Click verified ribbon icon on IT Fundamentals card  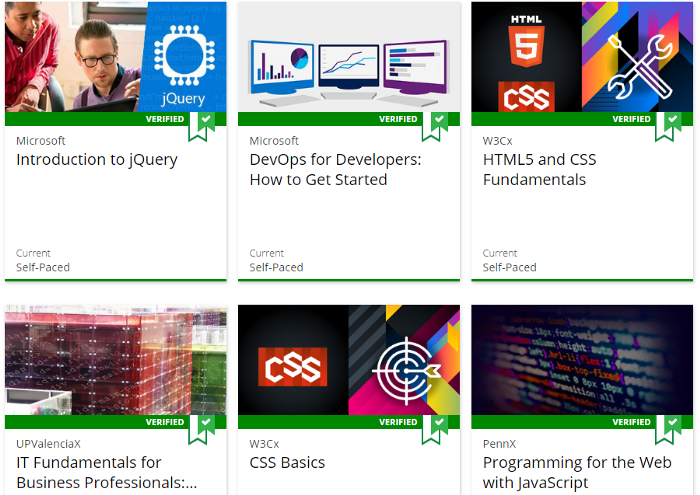pos(201,430)
